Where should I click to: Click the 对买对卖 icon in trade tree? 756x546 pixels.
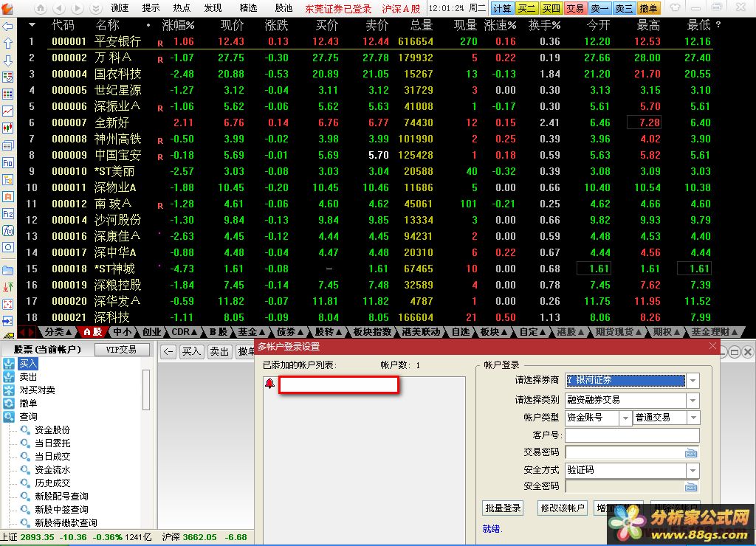pyautogui.click(x=9, y=390)
